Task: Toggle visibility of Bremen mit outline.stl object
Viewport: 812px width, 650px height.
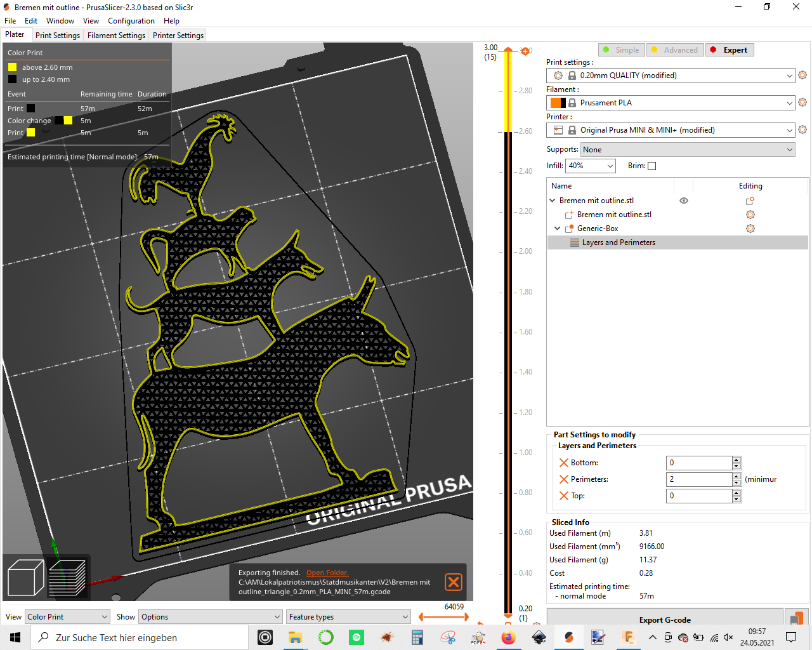Action: pyautogui.click(x=684, y=201)
